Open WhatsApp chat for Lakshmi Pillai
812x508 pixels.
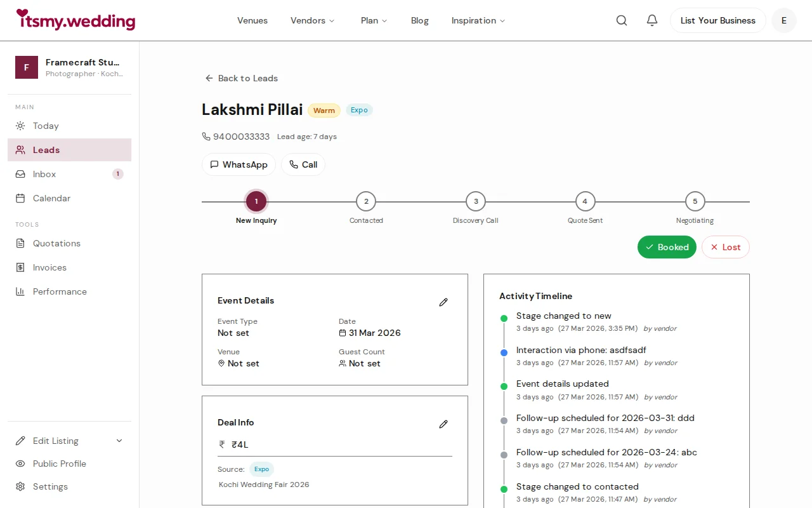(239, 164)
